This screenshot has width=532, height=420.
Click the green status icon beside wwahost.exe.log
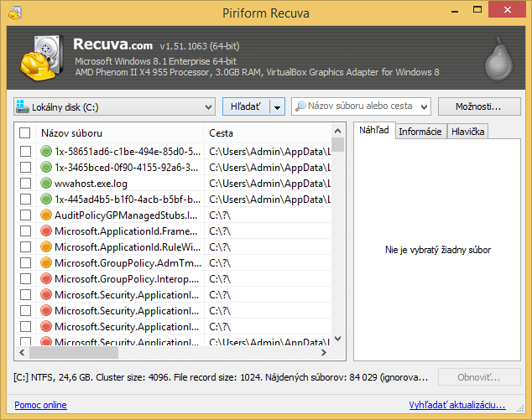pos(46,184)
